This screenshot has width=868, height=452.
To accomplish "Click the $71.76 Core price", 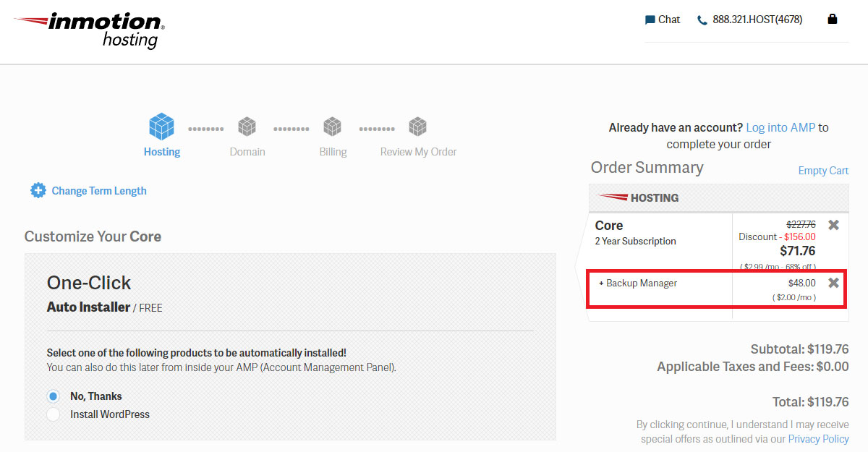I will pyautogui.click(x=797, y=252).
